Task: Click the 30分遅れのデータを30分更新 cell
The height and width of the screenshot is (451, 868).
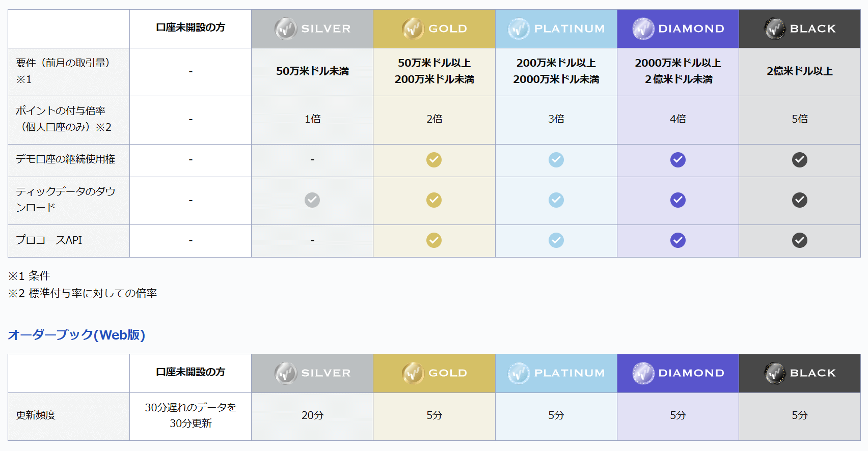Action: pos(191,415)
